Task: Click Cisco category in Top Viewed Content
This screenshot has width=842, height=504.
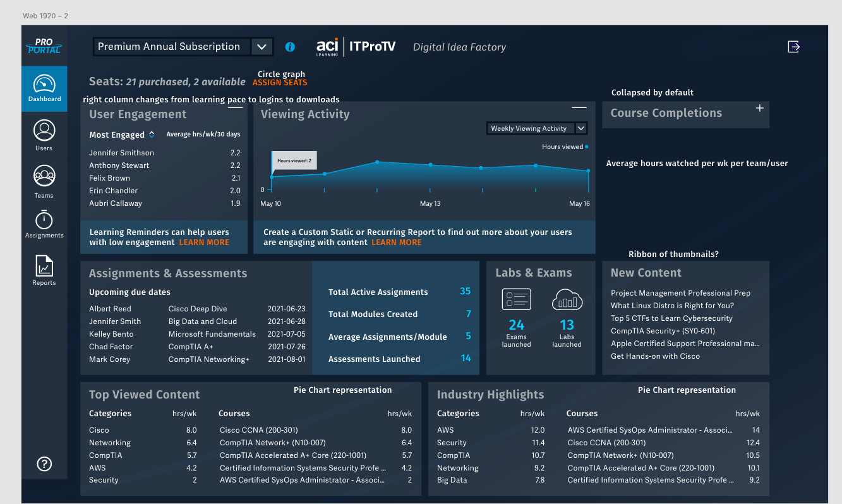Action: (x=99, y=430)
